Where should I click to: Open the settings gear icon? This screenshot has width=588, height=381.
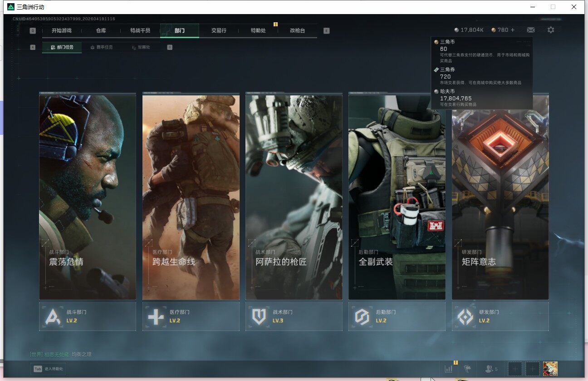pos(551,30)
